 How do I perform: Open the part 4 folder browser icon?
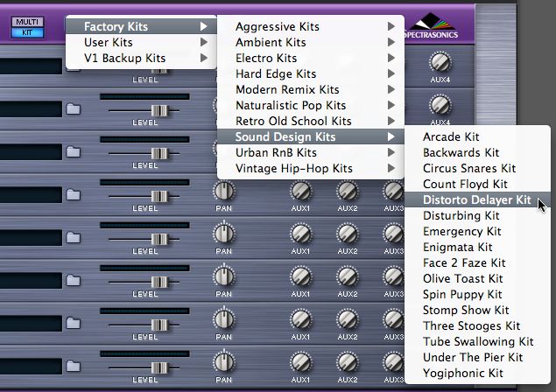point(74,194)
